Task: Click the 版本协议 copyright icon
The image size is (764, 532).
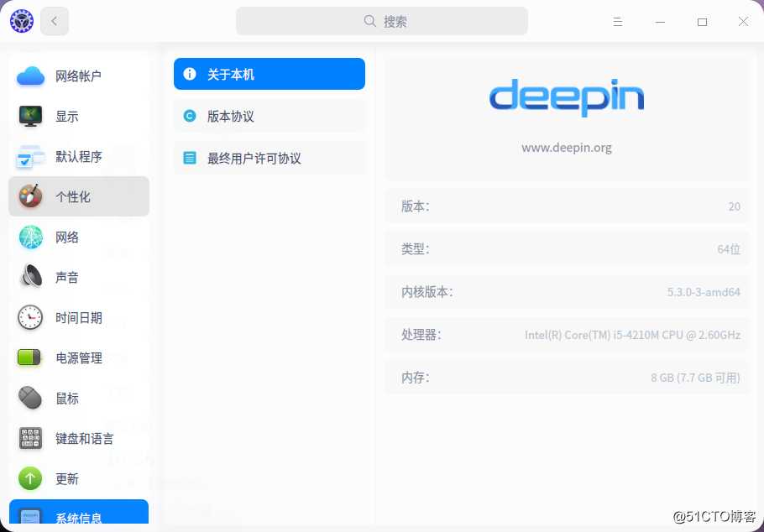Action: pos(189,116)
